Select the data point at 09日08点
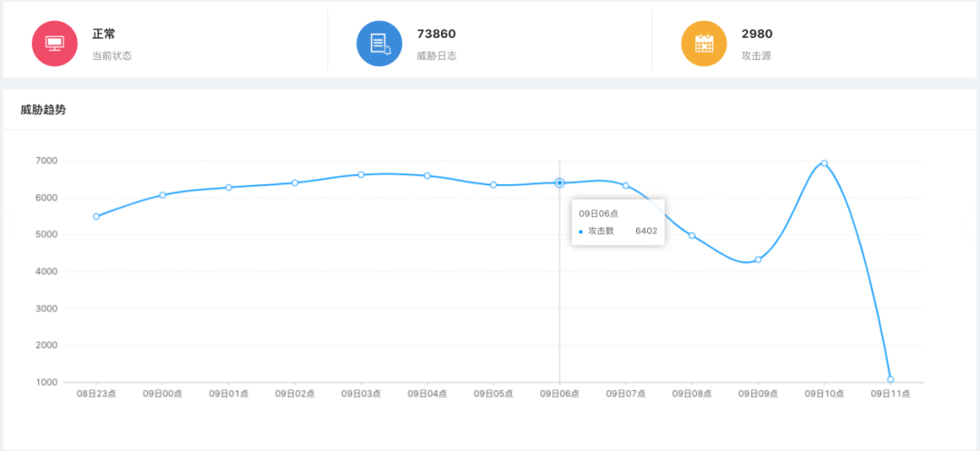 (691, 236)
